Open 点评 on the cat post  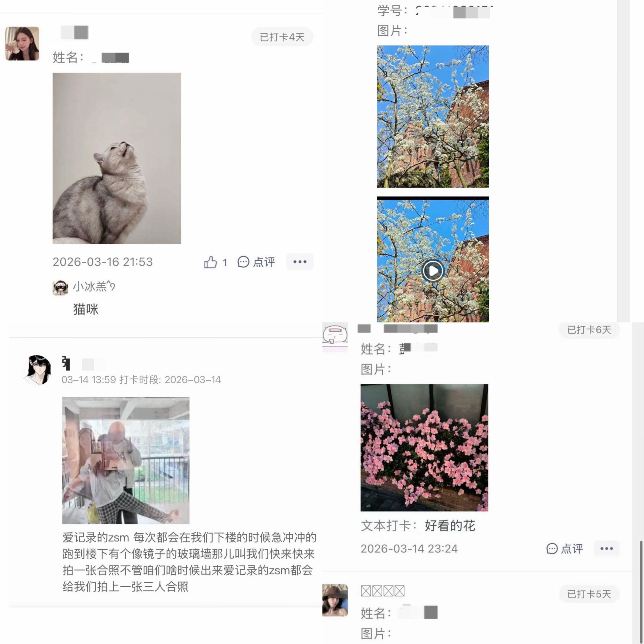[x=256, y=262]
